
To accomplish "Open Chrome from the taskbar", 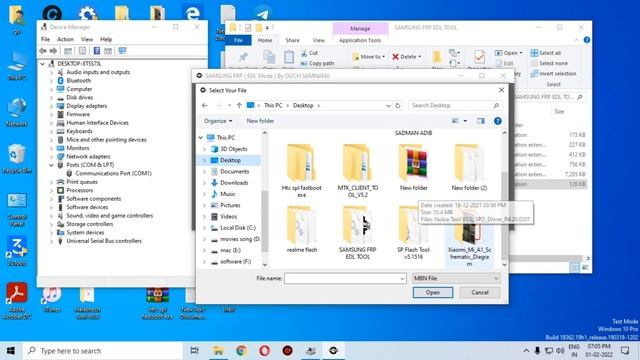I will (x=241, y=351).
